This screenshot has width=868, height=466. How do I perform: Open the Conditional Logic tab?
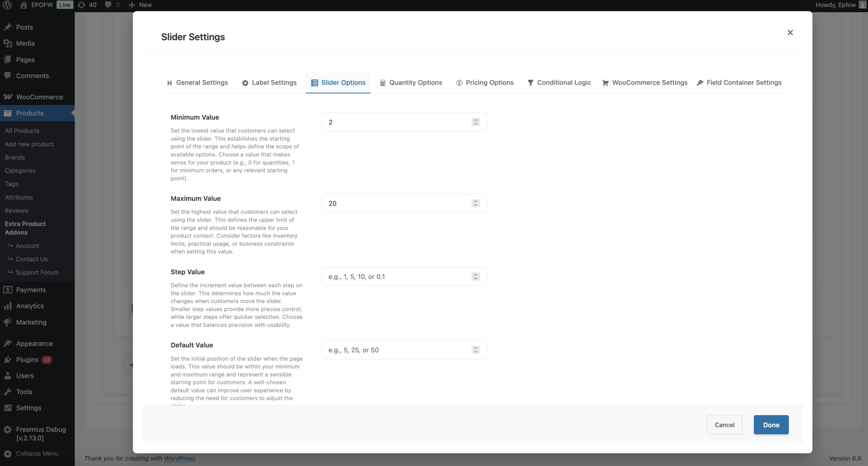(559, 83)
